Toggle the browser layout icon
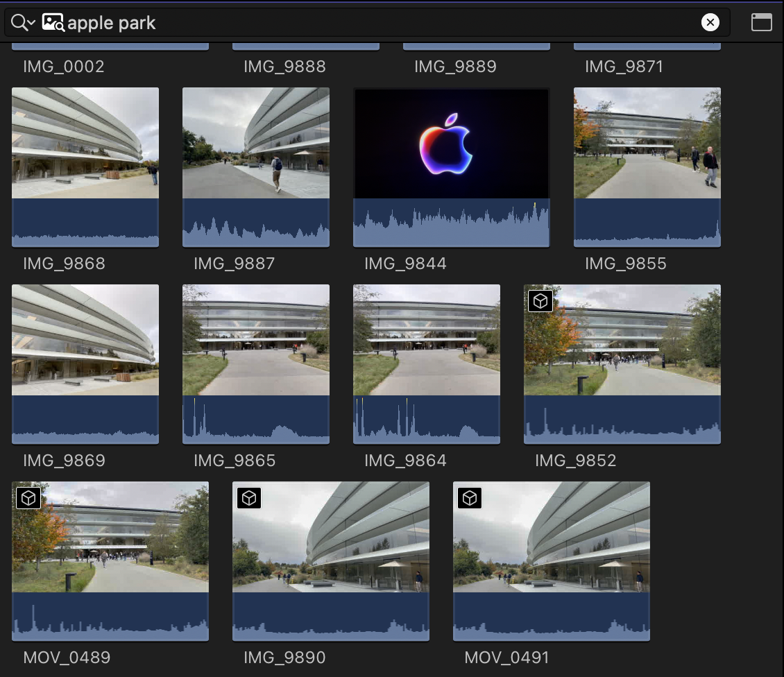Image resolution: width=784 pixels, height=677 pixels. click(761, 23)
